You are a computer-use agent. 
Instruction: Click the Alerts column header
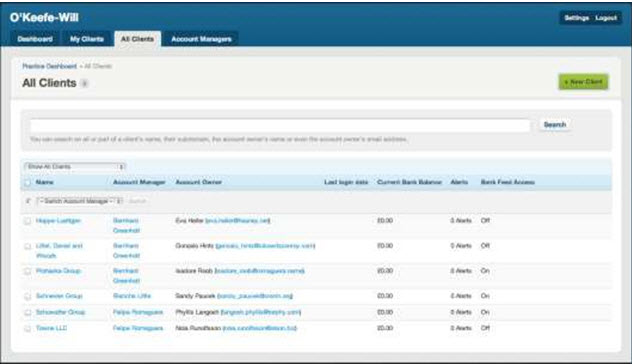459,182
